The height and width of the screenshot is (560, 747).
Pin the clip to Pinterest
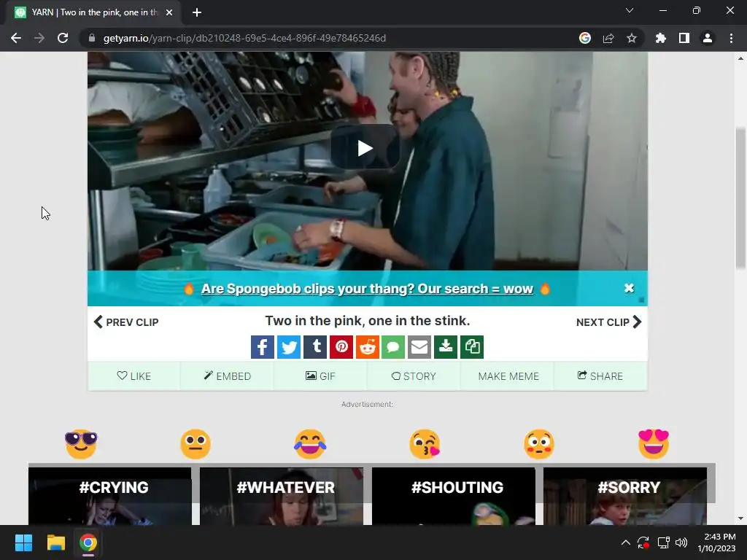click(341, 347)
